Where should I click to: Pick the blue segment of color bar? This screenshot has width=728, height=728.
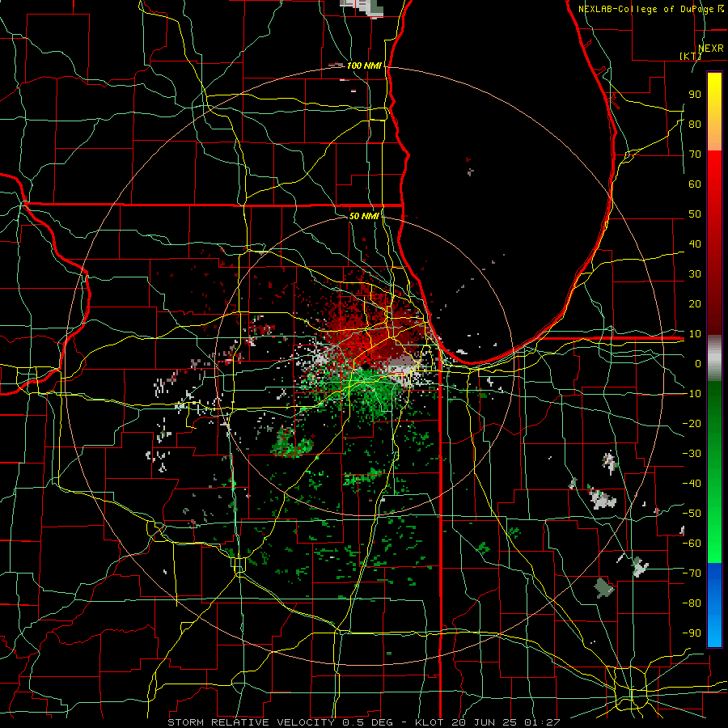pyautogui.click(x=714, y=605)
